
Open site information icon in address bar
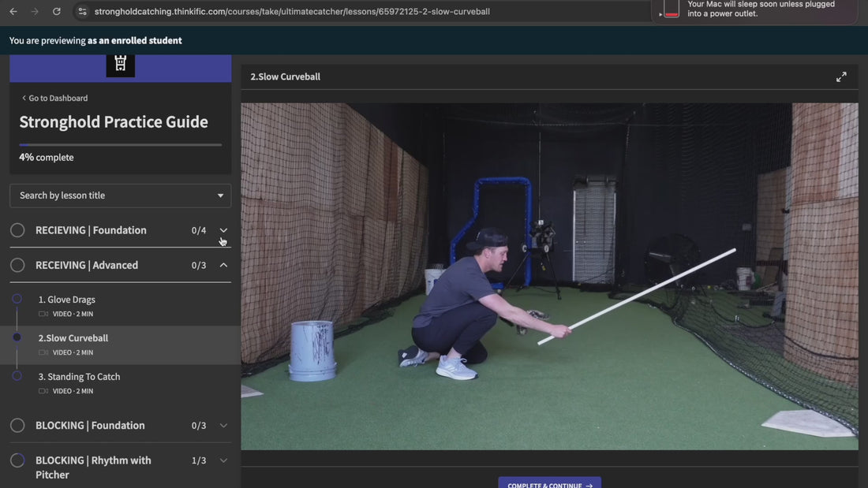(x=81, y=12)
